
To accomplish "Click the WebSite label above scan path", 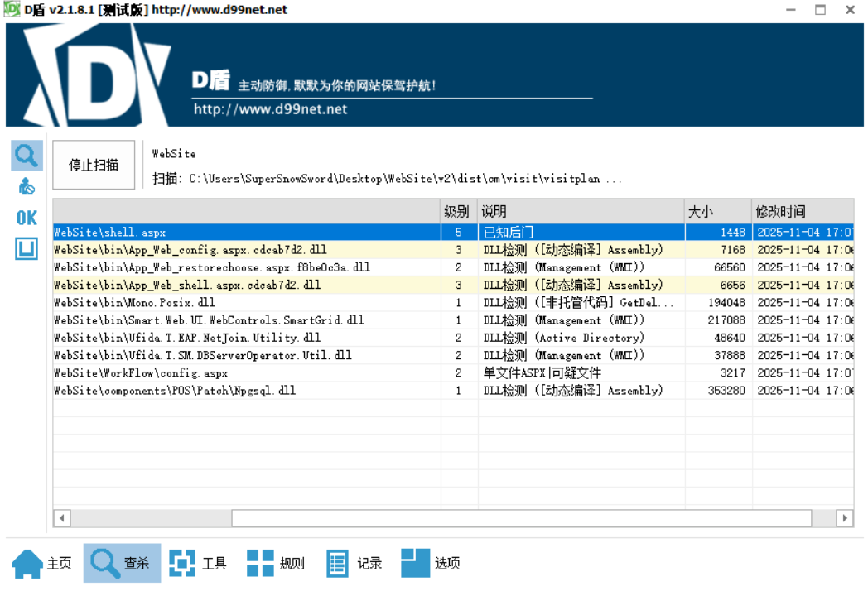I will [x=174, y=154].
